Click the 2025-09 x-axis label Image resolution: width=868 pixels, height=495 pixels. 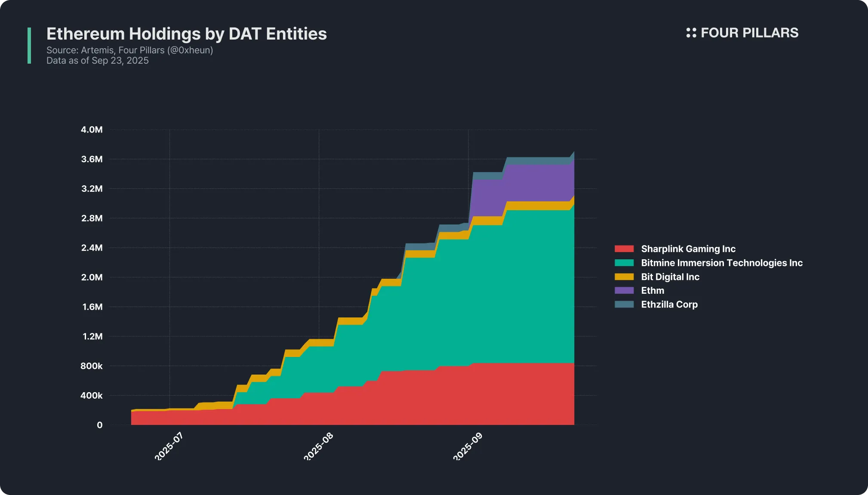(x=468, y=446)
